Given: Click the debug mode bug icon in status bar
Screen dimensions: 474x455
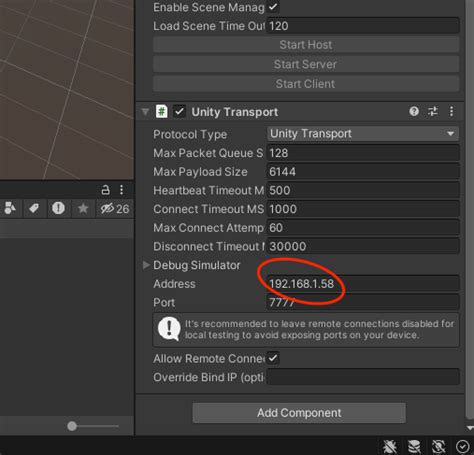Looking at the screenshot, I should (x=389, y=446).
